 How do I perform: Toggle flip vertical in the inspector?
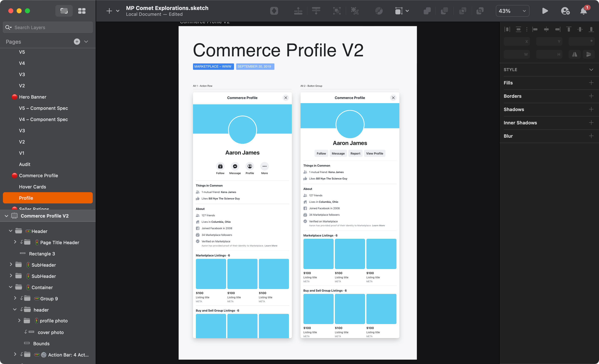click(589, 54)
